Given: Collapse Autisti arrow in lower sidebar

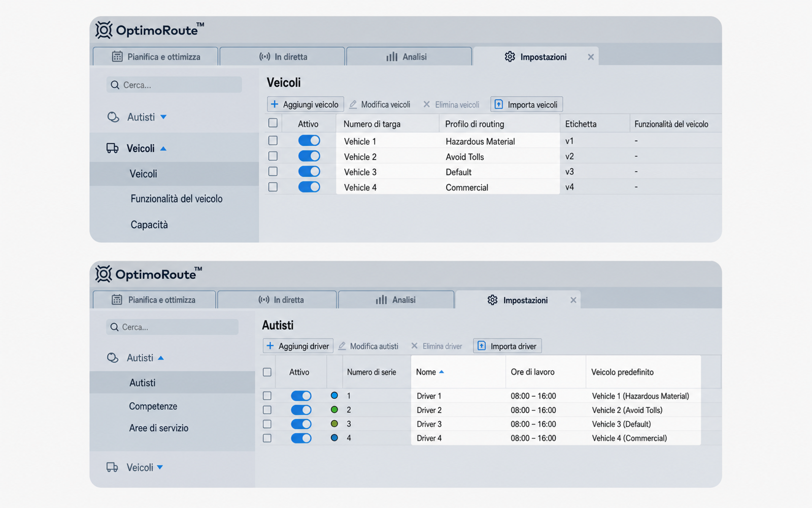Looking at the screenshot, I should (x=161, y=358).
